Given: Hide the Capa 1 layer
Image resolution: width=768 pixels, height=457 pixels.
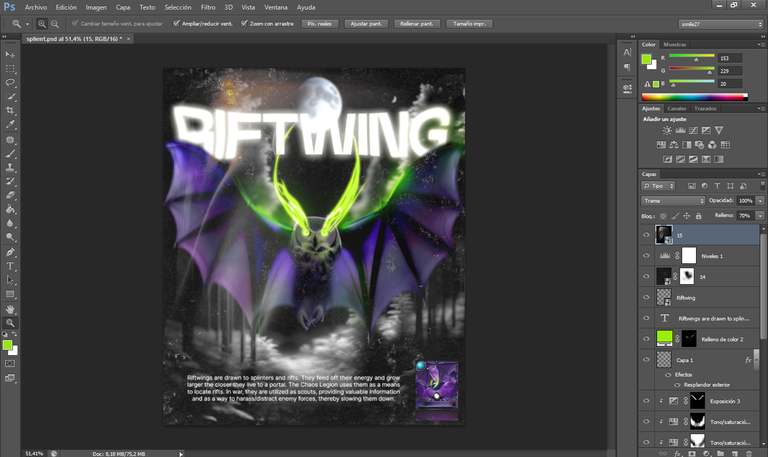Looking at the screenshot, I should pyautogui.click(x=646, y=360).
